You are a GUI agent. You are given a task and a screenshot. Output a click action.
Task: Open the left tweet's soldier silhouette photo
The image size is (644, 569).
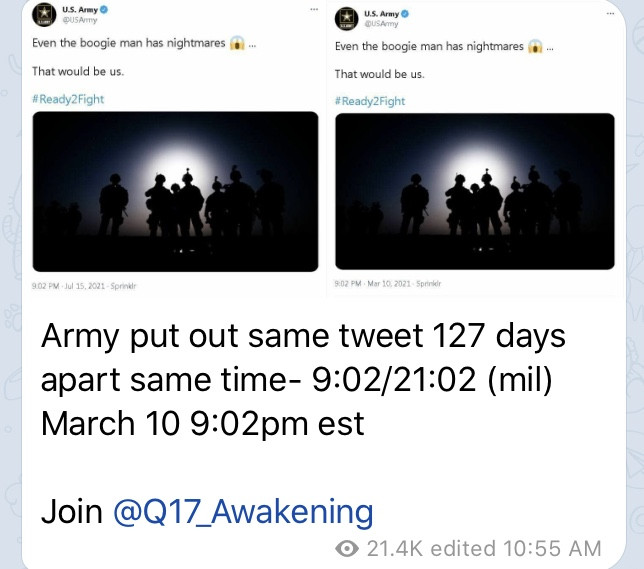click(175, 189)
